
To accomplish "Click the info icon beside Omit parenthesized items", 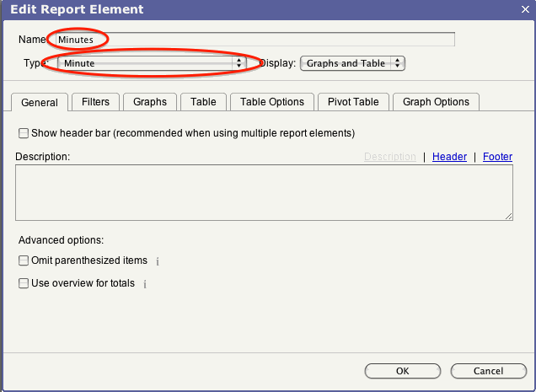I will point(158,261).
